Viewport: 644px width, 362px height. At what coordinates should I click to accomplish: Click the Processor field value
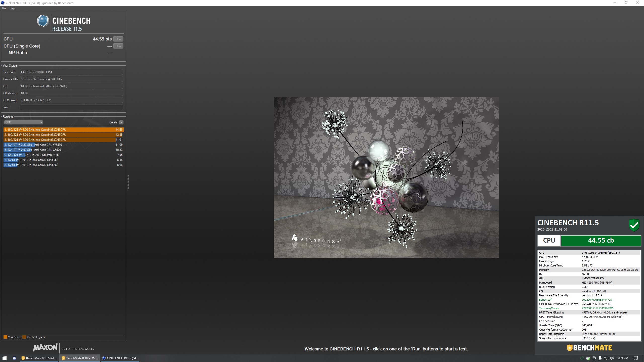pyautogui.click(x=71, y=72)
